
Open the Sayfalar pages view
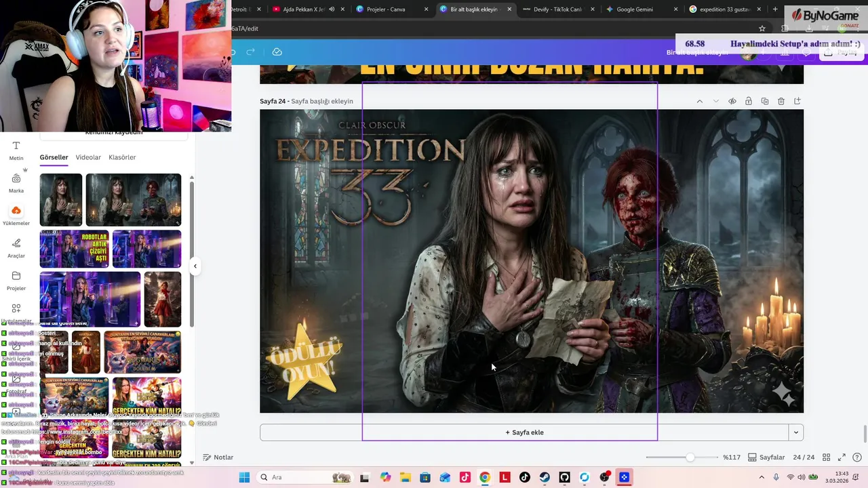coord(766,457)
